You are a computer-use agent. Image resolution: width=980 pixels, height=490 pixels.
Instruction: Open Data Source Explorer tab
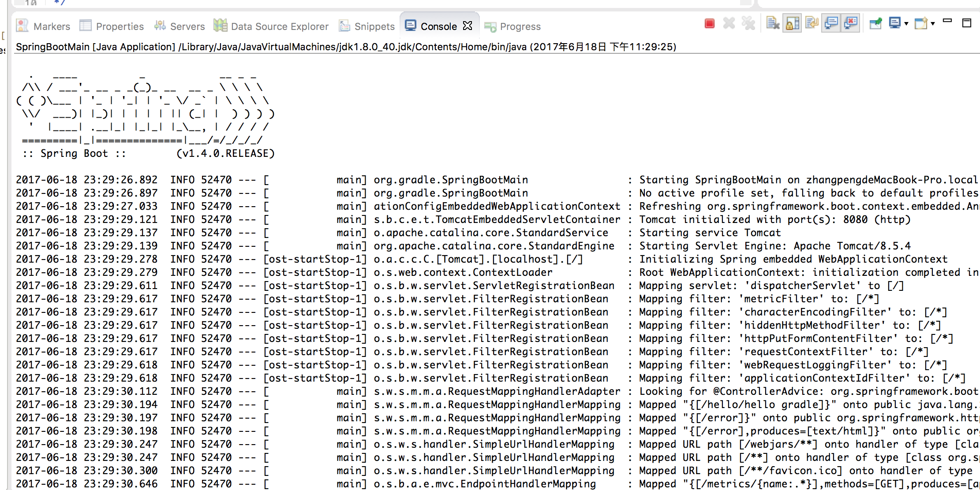(271, 26)
